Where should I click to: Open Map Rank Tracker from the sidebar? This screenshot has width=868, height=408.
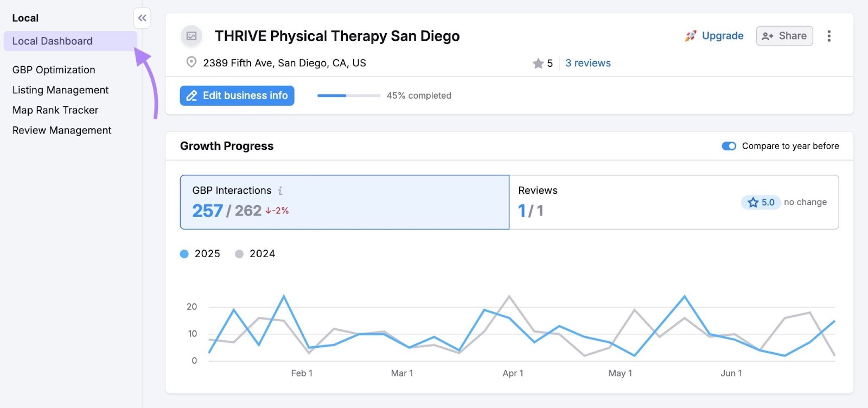55,110
